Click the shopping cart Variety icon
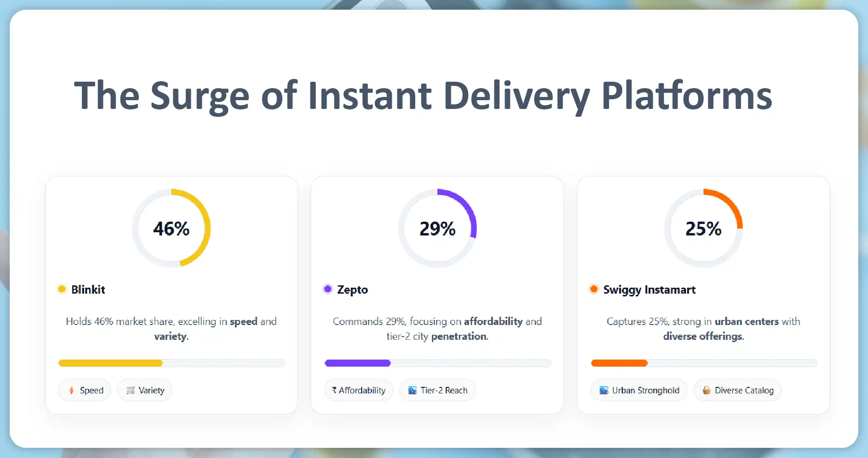 tap(131, 390)
